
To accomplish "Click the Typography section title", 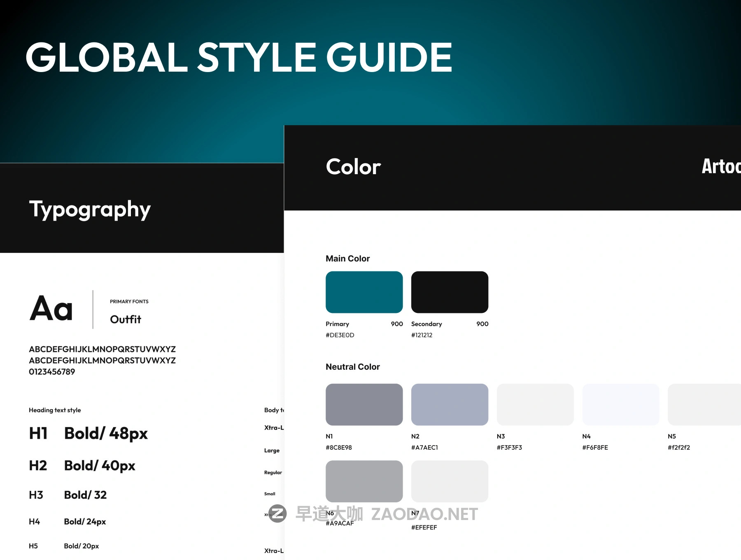I will (90, 209).
